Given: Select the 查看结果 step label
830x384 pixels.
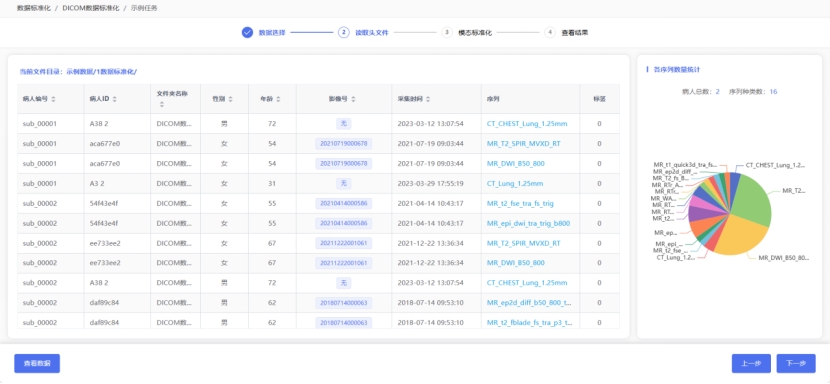Looking at the screenshot, I should 575,33.
